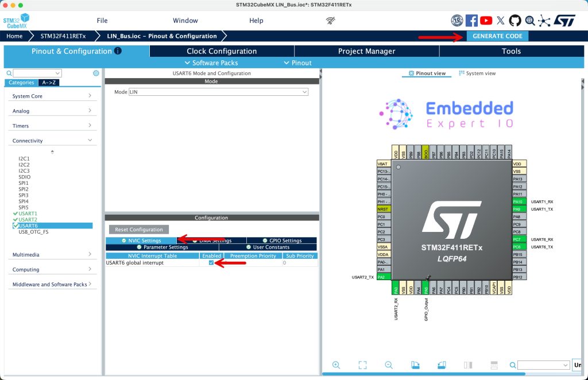588x380 pixels.
Task: Switch sorting to A->Z tab
Action: [x=49, y=83]
